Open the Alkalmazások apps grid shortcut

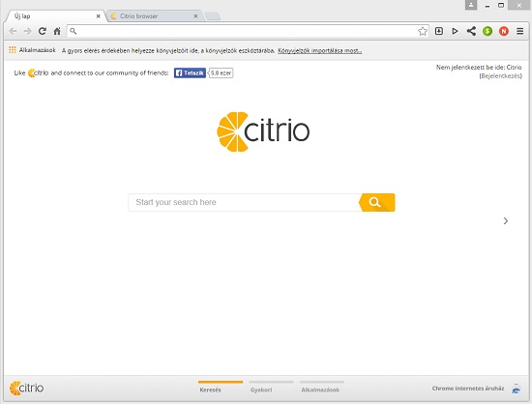coord(32,50)
